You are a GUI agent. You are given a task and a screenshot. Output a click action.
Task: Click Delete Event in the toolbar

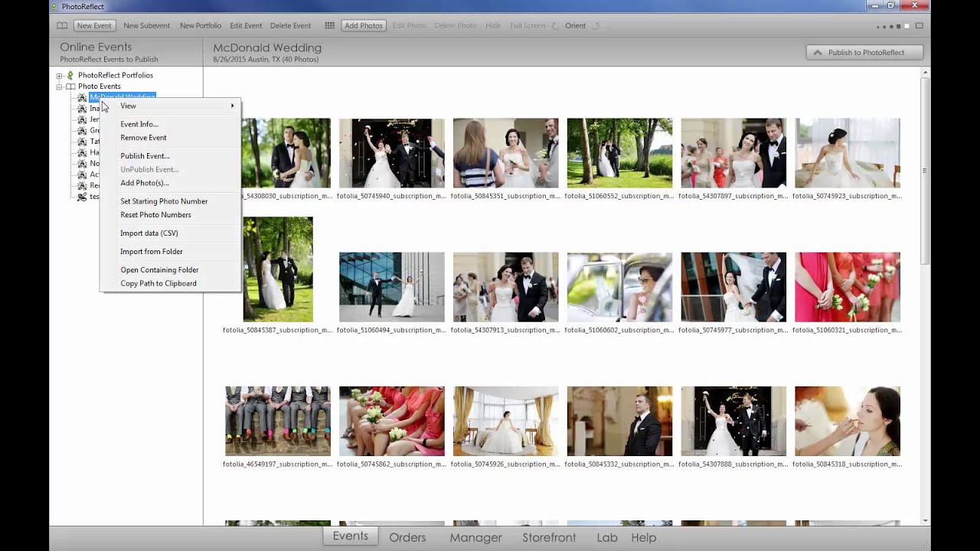click(x=290, y=25)
